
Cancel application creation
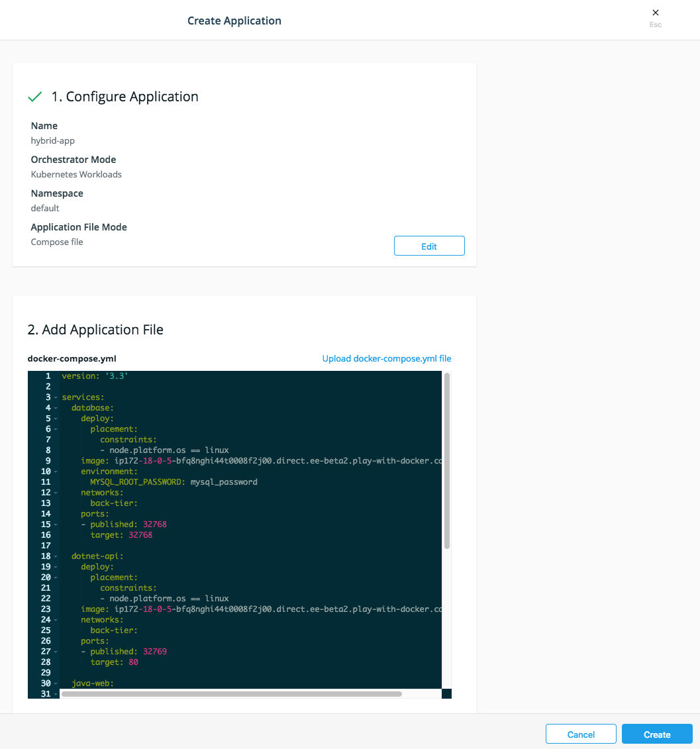pos(581,734)
